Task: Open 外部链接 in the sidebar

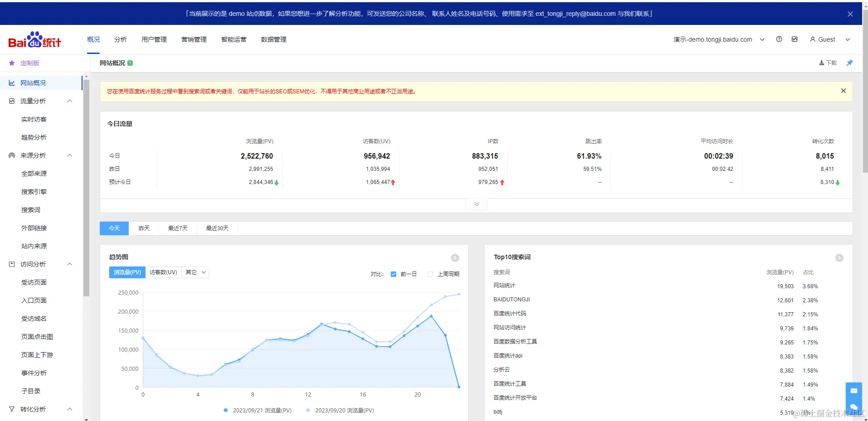Action: coord(34,228)
